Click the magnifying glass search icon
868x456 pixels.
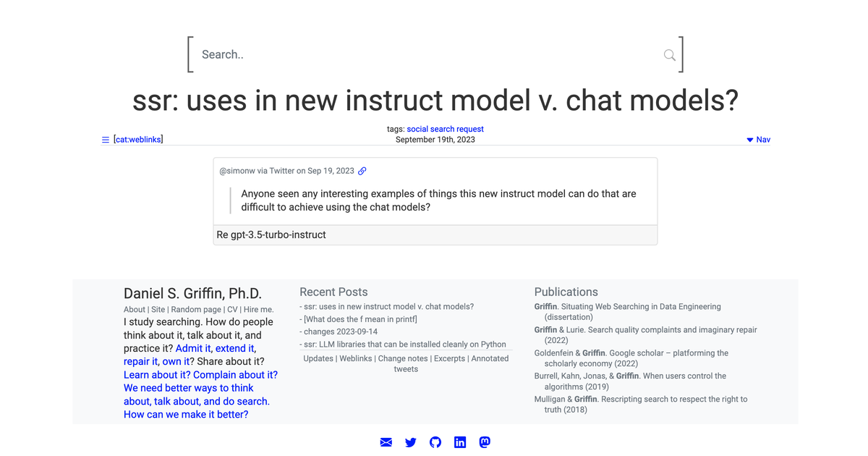tap(668, 54)
